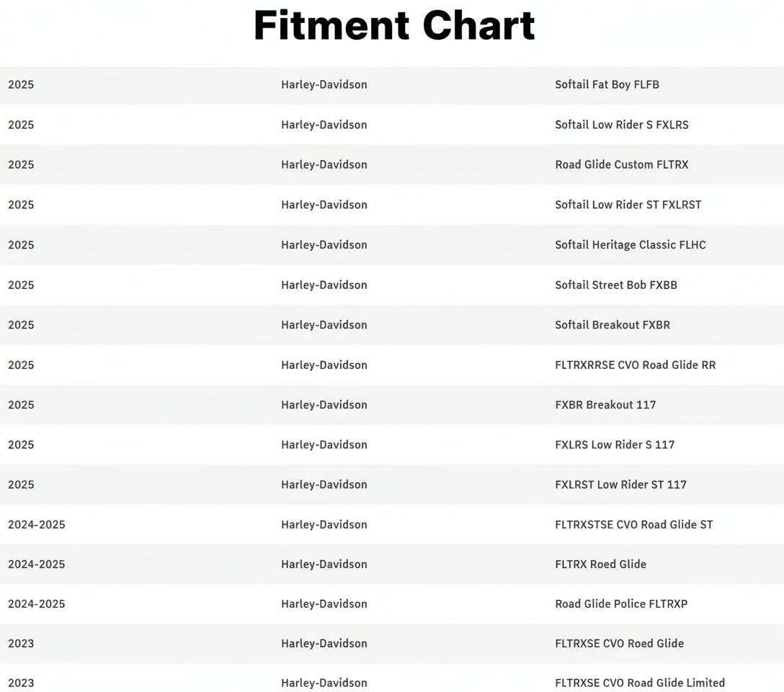Click the Fitment Chart heading

tap(394, 26)
